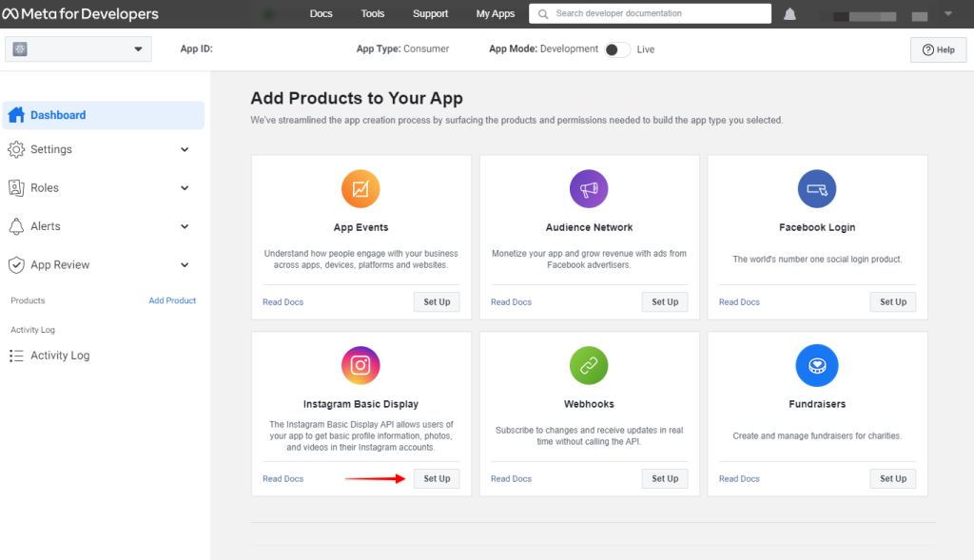Toggle App Mode from Development to Live
This screenshot has height=560, width=974.
(x=617, y=49)
